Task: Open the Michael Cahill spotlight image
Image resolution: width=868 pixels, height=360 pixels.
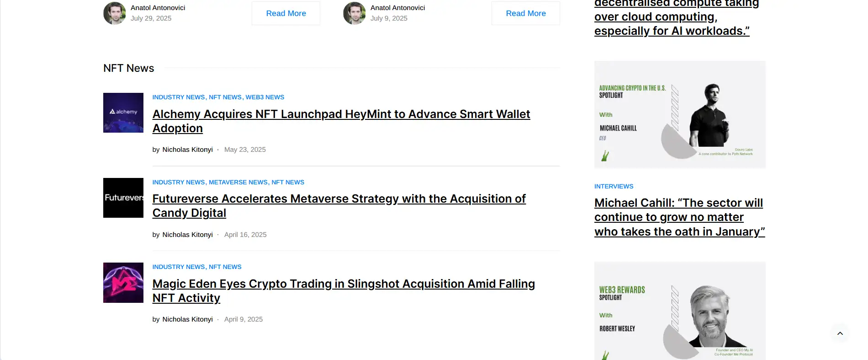Action: point(680,115)
